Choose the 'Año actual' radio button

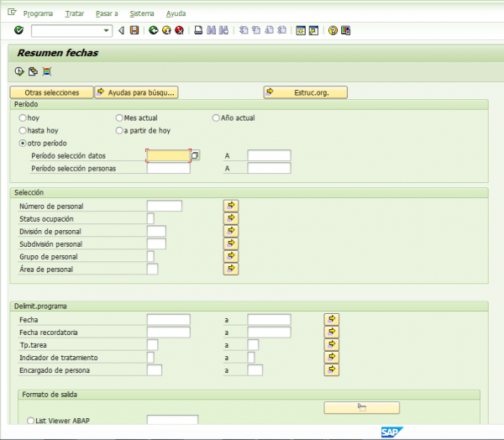coord(216,118)
